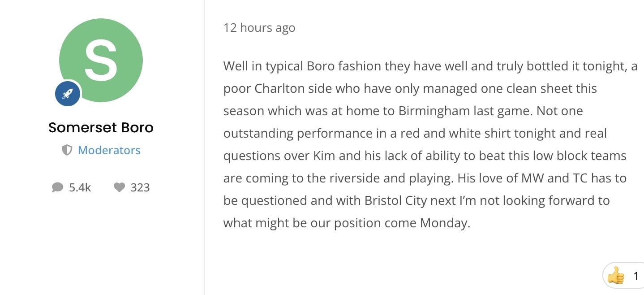Select the 323 reputation count

tap(140, 187)
